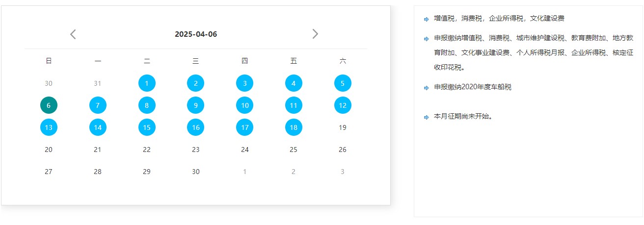Select date 27 in the Sunday column

[x=49, y=172]
